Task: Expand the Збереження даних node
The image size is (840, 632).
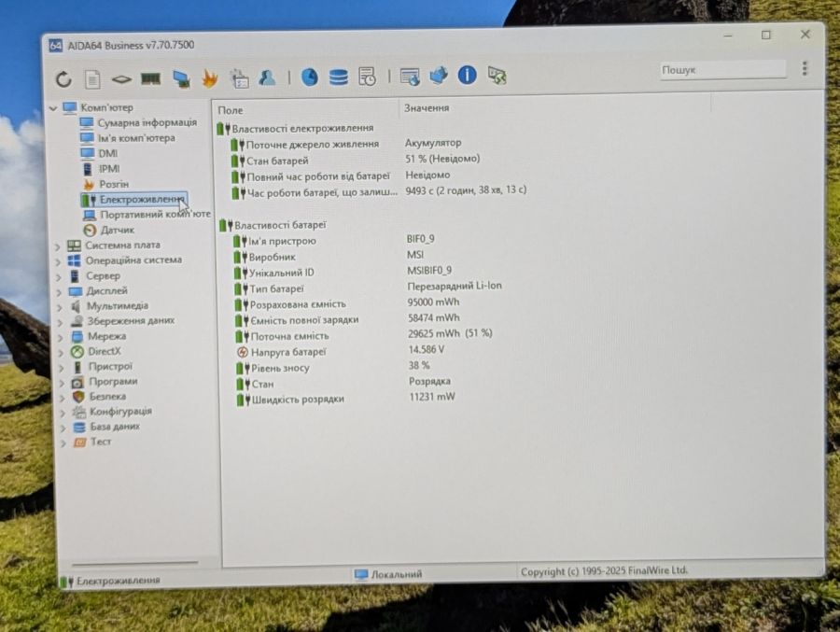Action: click(x=61, y=322)
